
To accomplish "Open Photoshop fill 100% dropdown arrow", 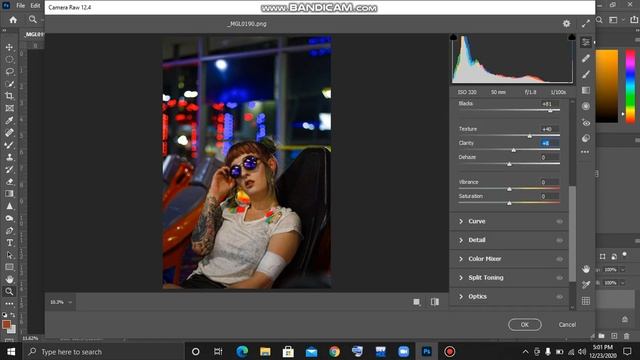I will 622,283.
